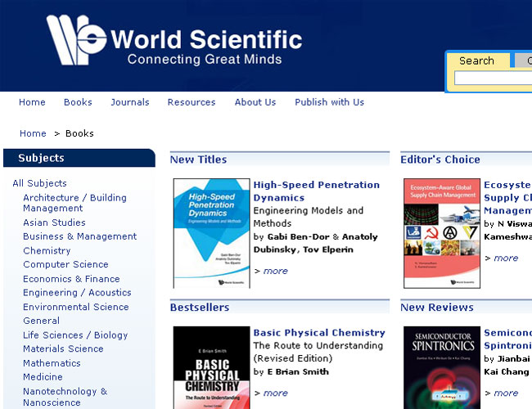Viewport: 532px width, 409px height.
Task: Open Medicine subject
Action: click(43, 377)
